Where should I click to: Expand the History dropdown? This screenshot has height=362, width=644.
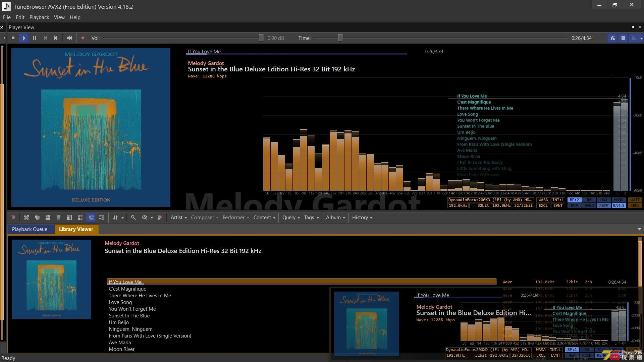[362, 218]
